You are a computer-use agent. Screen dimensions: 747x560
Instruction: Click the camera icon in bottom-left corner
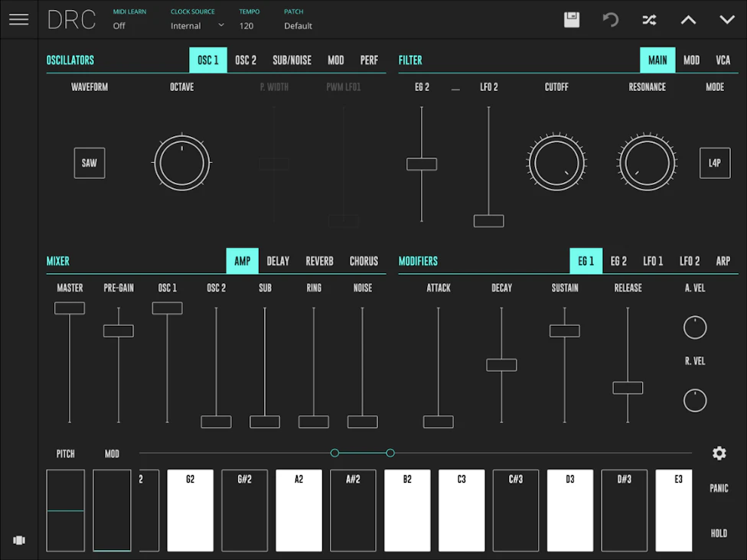point(18,539)
